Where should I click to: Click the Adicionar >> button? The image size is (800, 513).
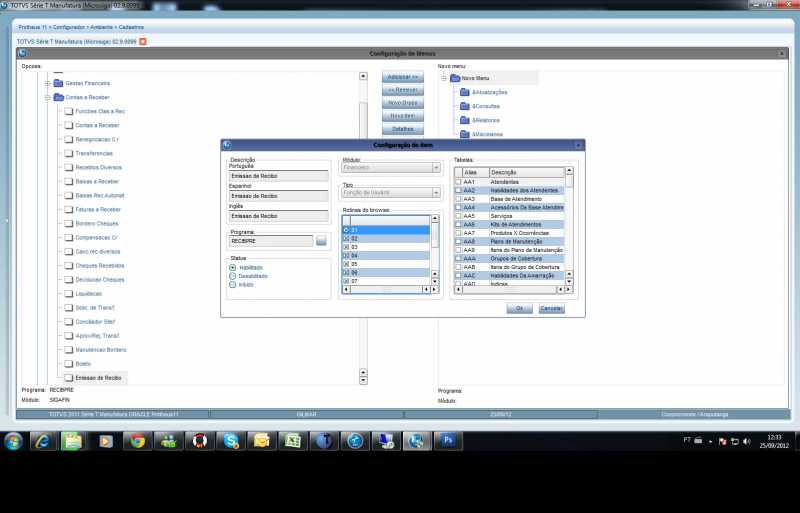coord(403,77)
